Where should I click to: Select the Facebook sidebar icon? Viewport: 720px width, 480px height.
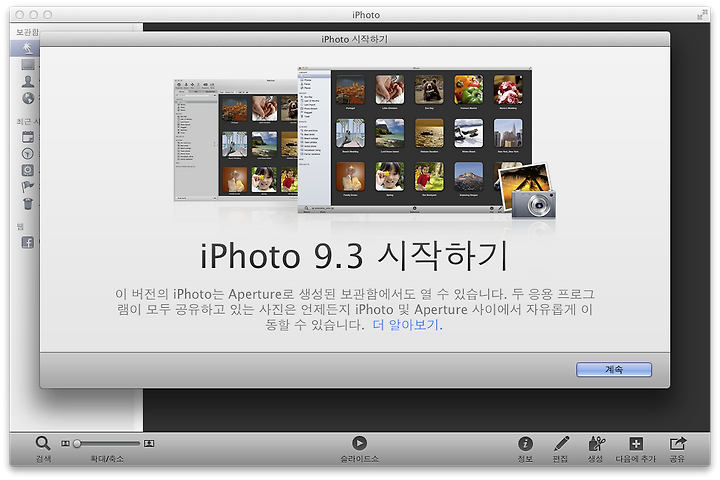(28, 243)
